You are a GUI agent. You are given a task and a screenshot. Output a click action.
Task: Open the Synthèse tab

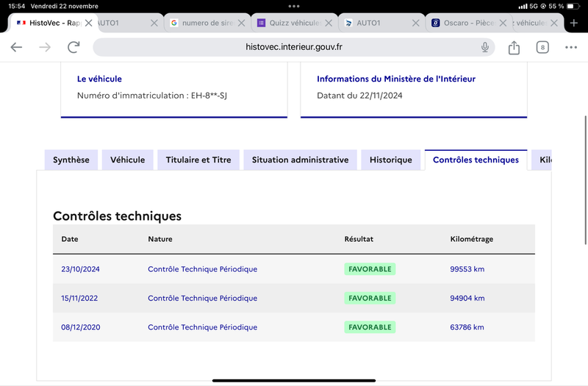pos(71,160)
